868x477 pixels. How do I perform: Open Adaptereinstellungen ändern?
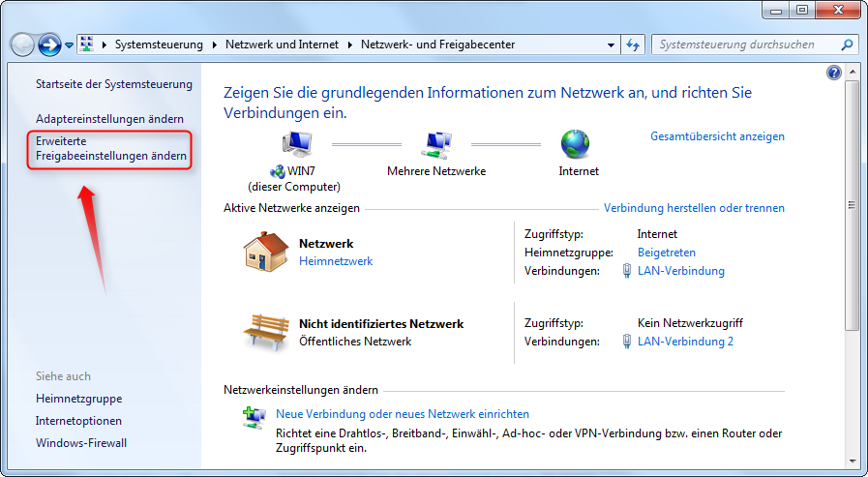(x=109, y=119)
